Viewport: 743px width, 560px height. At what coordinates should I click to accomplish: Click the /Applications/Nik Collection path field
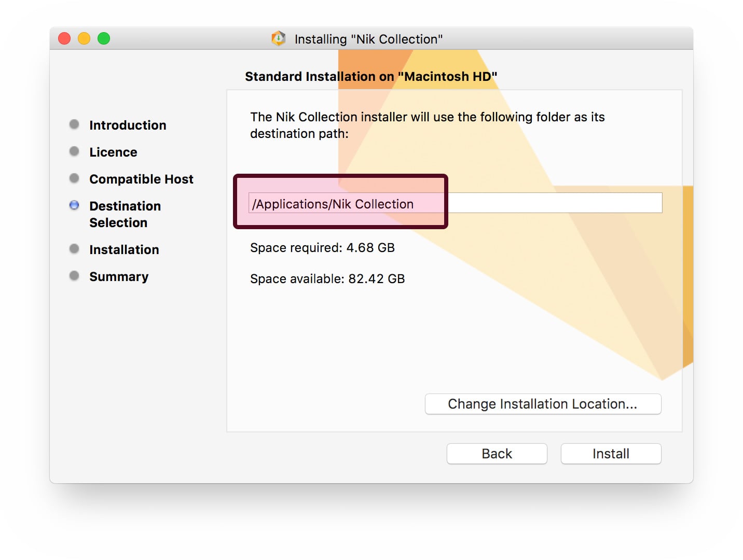pos(455,203)
